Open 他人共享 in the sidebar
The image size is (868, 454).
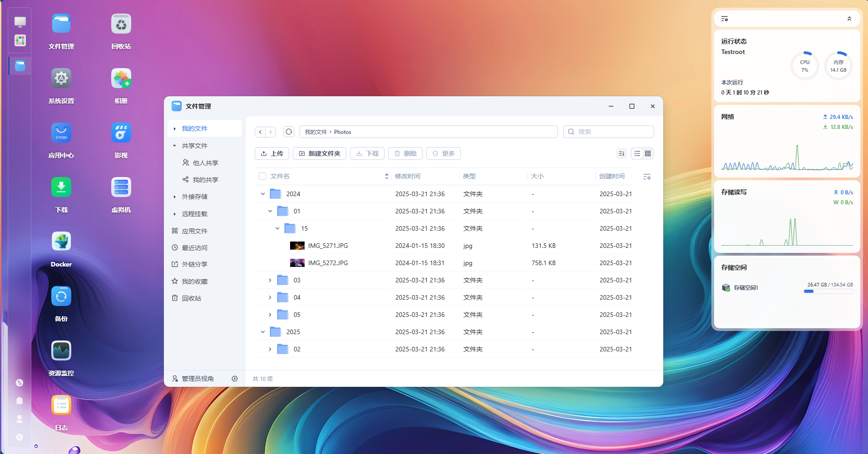[205, 163]
